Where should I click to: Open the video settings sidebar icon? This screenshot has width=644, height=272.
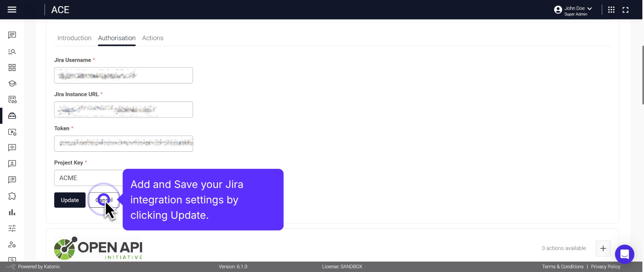12,132
